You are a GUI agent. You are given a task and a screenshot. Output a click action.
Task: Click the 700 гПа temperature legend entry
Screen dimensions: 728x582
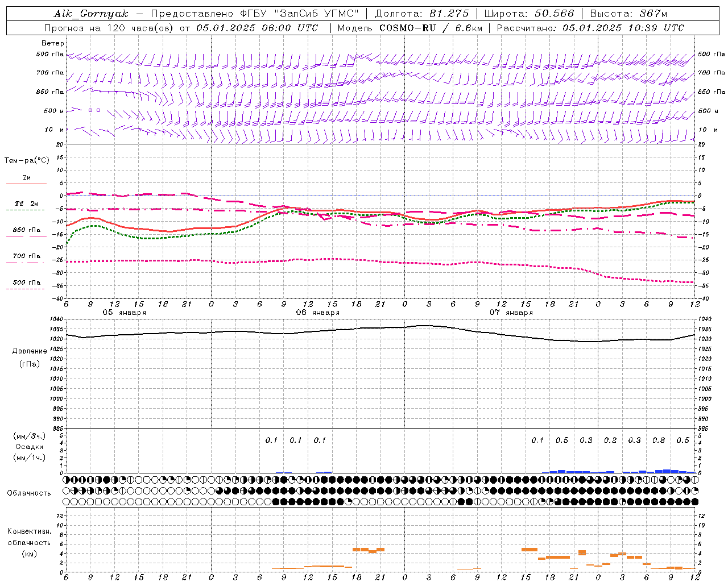click(27, 256)
